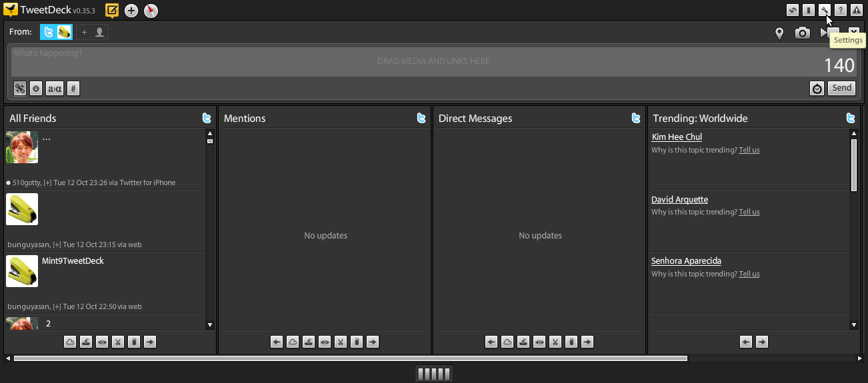Add location with the map pin icon
Viewport: 868px width, 383px height.
(x=779, y=33)
